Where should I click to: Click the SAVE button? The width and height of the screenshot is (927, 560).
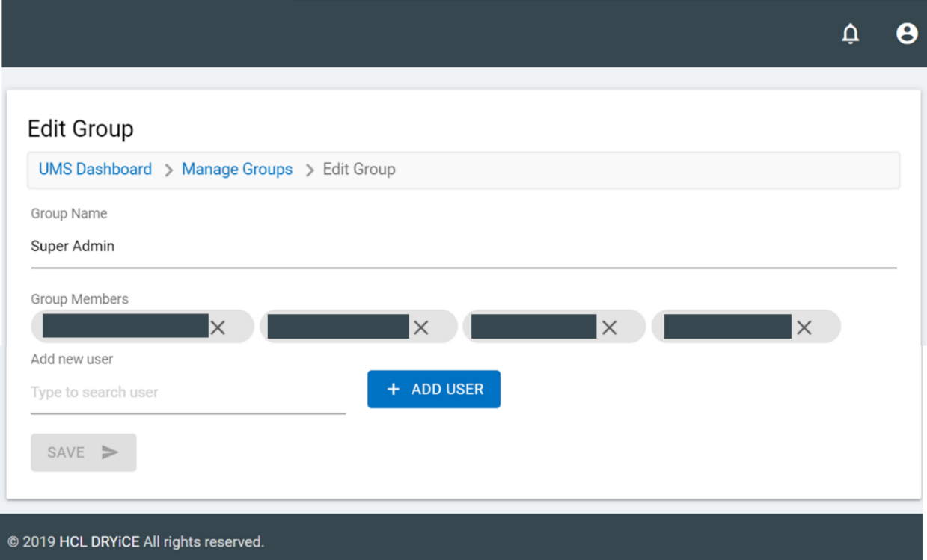click(x=83, y=452)
